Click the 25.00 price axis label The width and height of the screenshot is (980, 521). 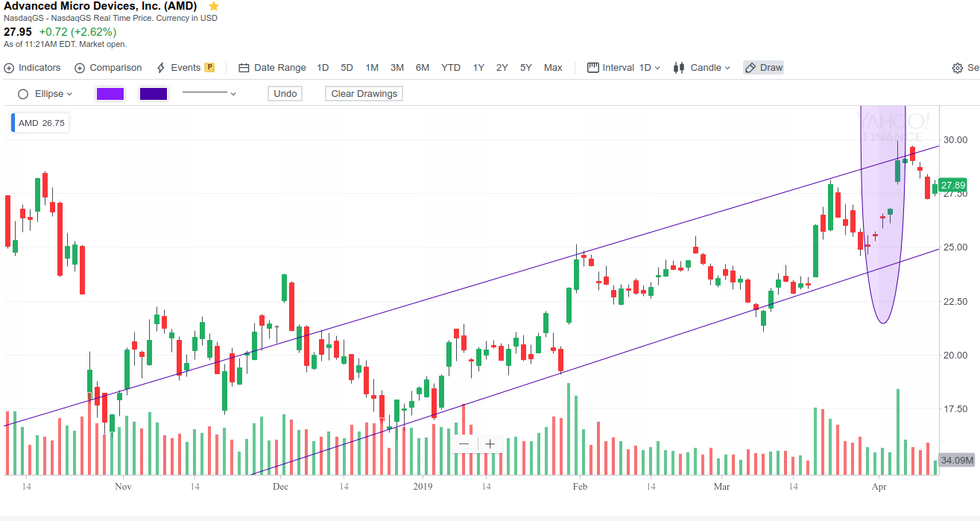point(955,247)
